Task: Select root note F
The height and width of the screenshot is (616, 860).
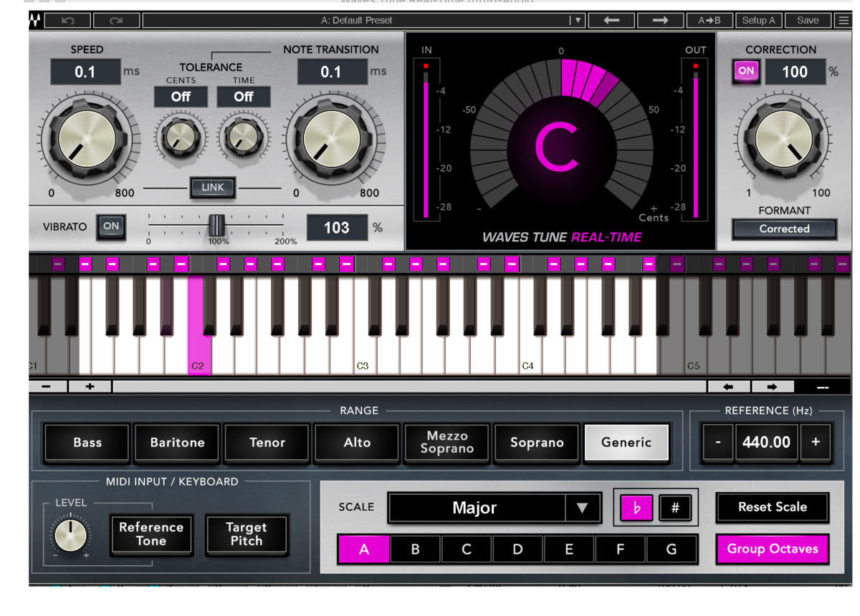Action: [x=620, y=550]
